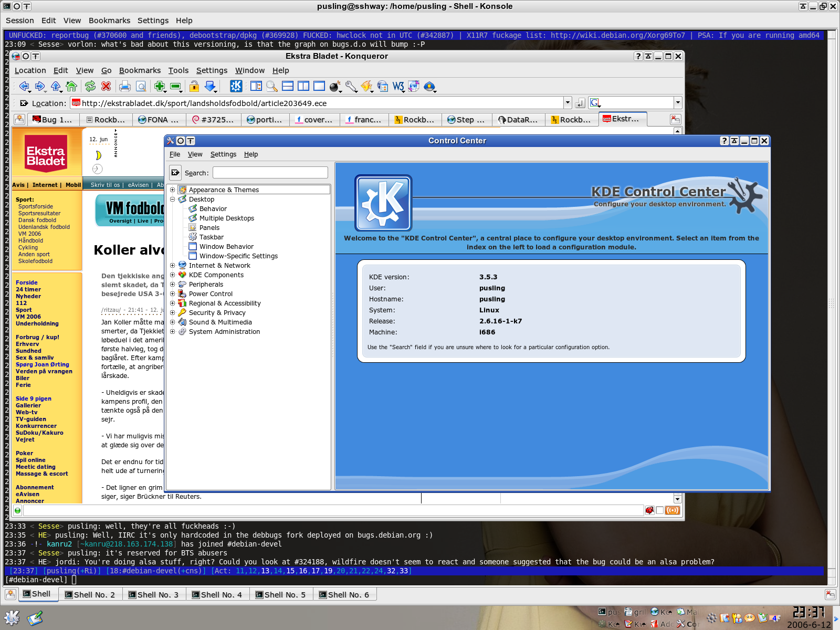Switch to Konsole tab Shell No. 3
This screenshot has width=840, height=630.
pyautogui.click(x=154, y=594)
